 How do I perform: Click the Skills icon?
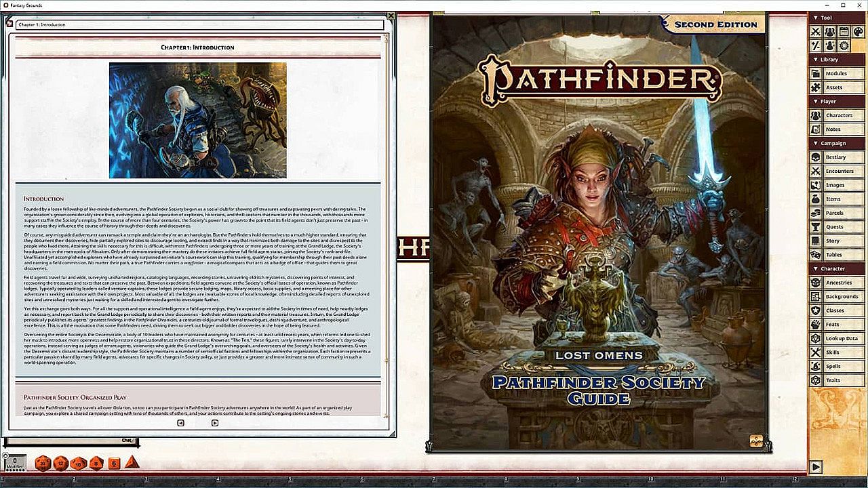[816, 352]
